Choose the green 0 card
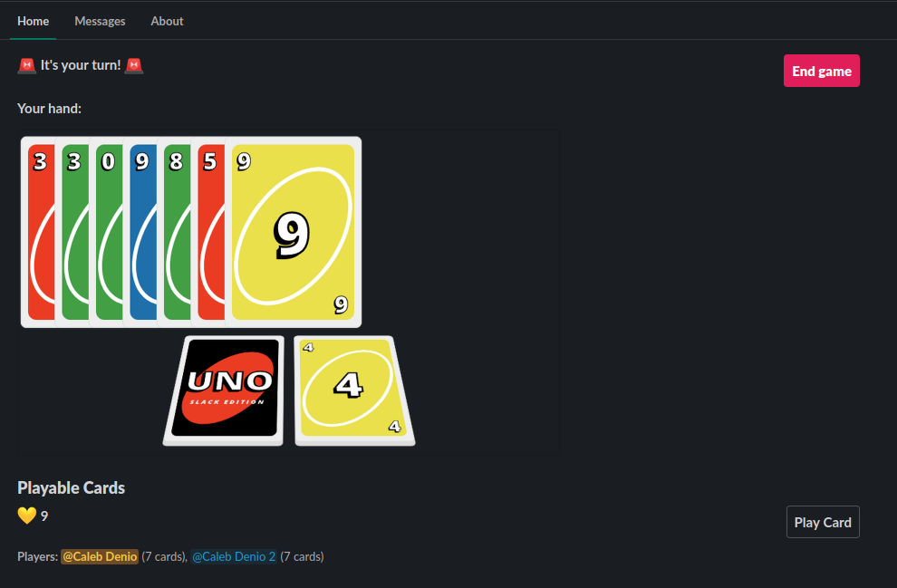Viewport: 897px width, 588px height. click(x=106, y=232)
